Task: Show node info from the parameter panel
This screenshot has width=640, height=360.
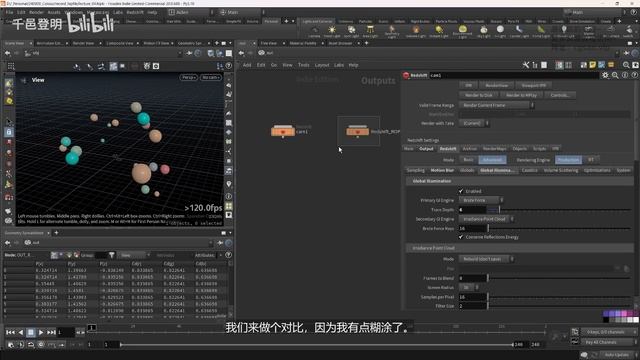Action: [625, 75]
